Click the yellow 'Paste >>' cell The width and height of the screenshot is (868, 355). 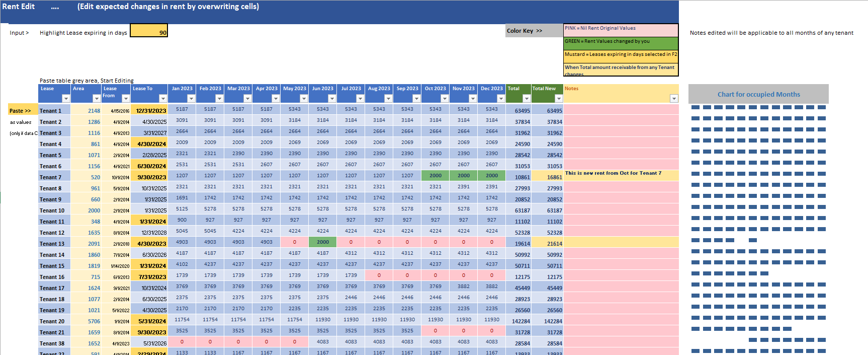pos(23,110)
